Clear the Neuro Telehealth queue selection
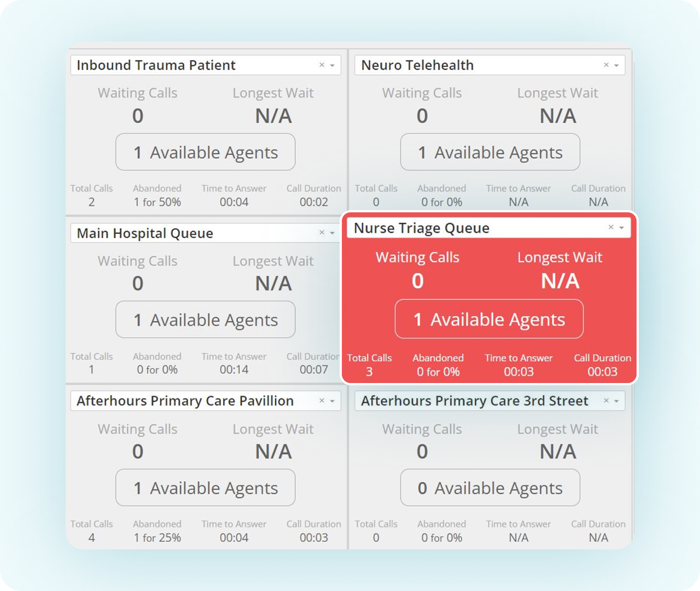This screenshot has width=700, height=591. [606, 65]
